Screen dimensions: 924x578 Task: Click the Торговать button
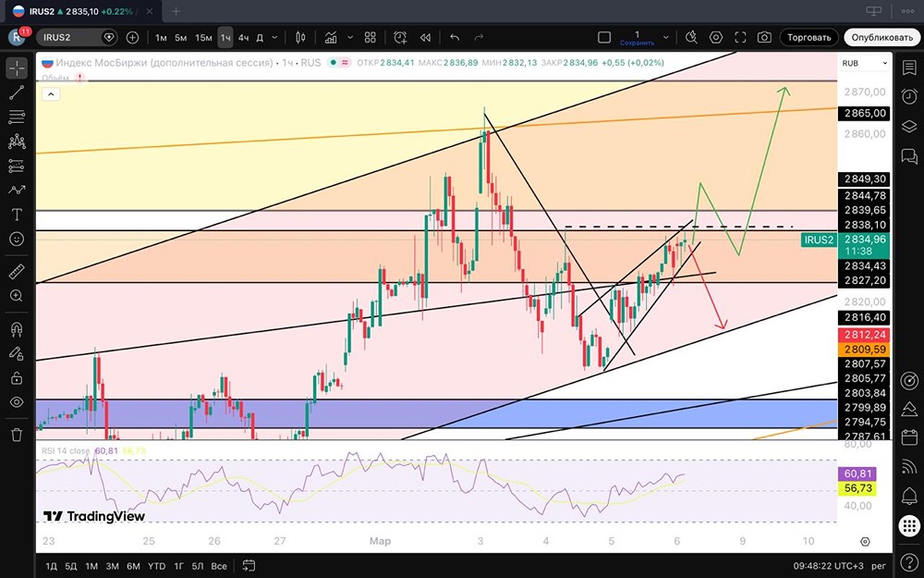pyautogui.click(x=809, y=37)
